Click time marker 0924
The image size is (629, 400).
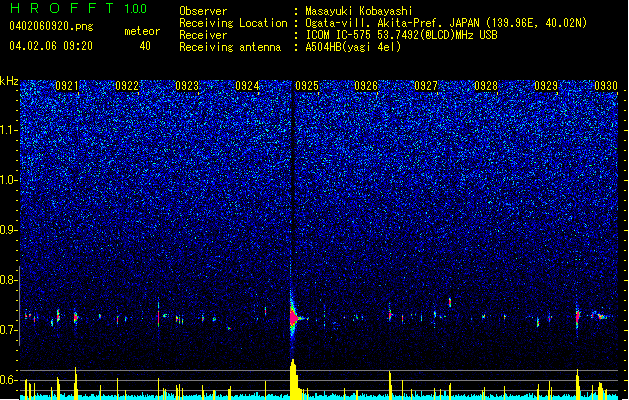click(x=247, y=86)
